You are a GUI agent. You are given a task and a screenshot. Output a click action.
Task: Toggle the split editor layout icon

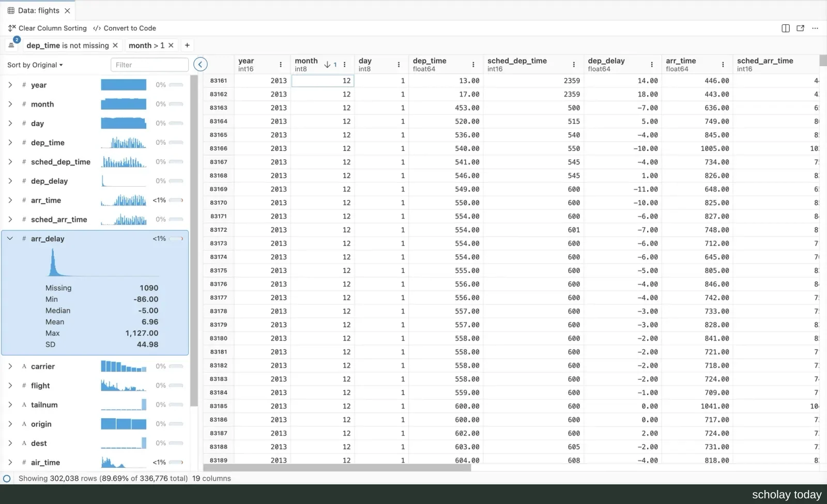(x=786, y=28)
